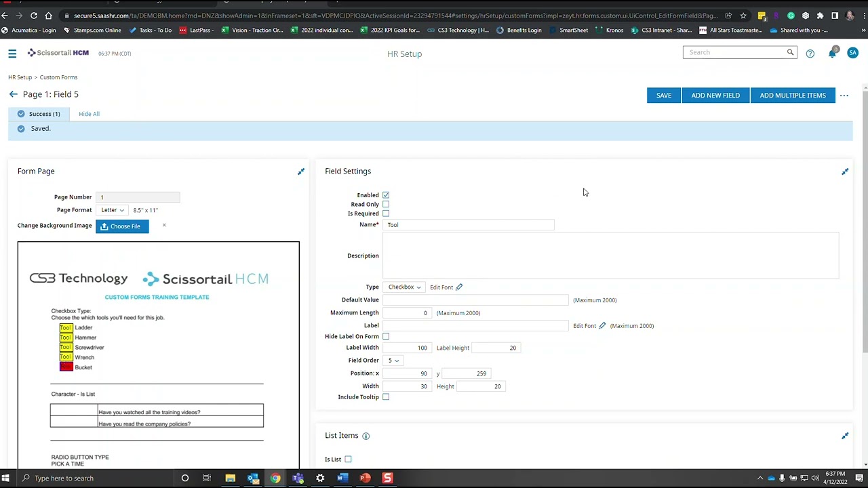Open the three-dot more options menu
Screen dimensions: 868x488
(844, 96)
